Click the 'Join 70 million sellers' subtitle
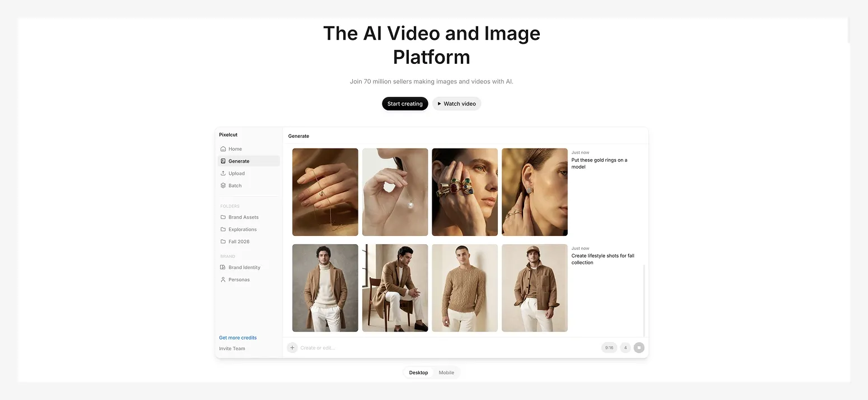 pos(432,82)
